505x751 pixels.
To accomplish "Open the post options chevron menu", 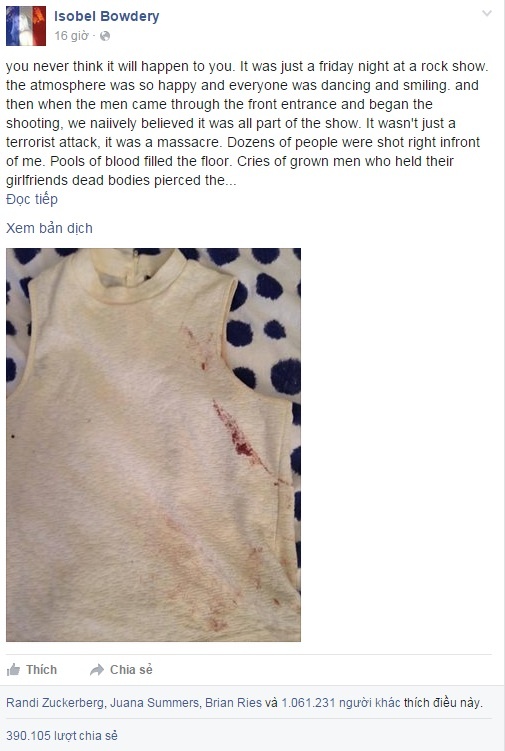I will pos(487,13).
